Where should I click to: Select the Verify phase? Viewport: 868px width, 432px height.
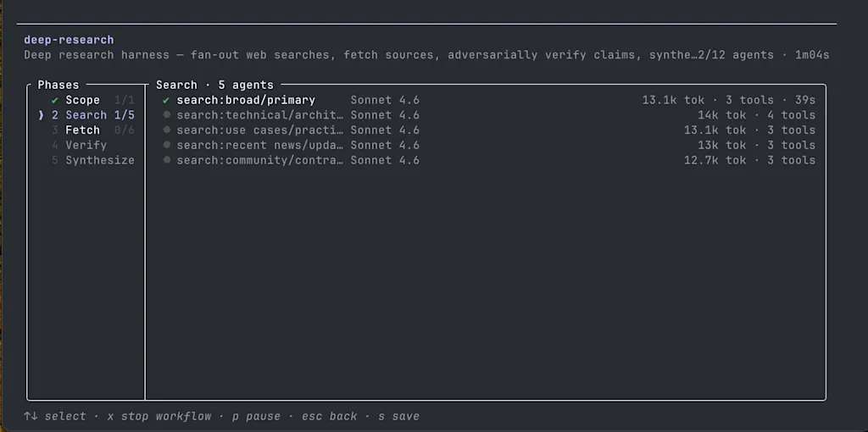pos(86,145)
